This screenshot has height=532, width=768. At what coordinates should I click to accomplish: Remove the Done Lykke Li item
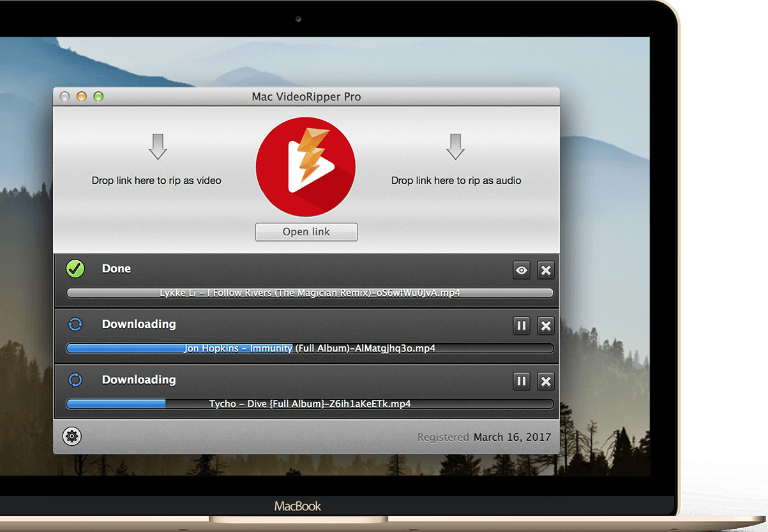pos(546,270)
